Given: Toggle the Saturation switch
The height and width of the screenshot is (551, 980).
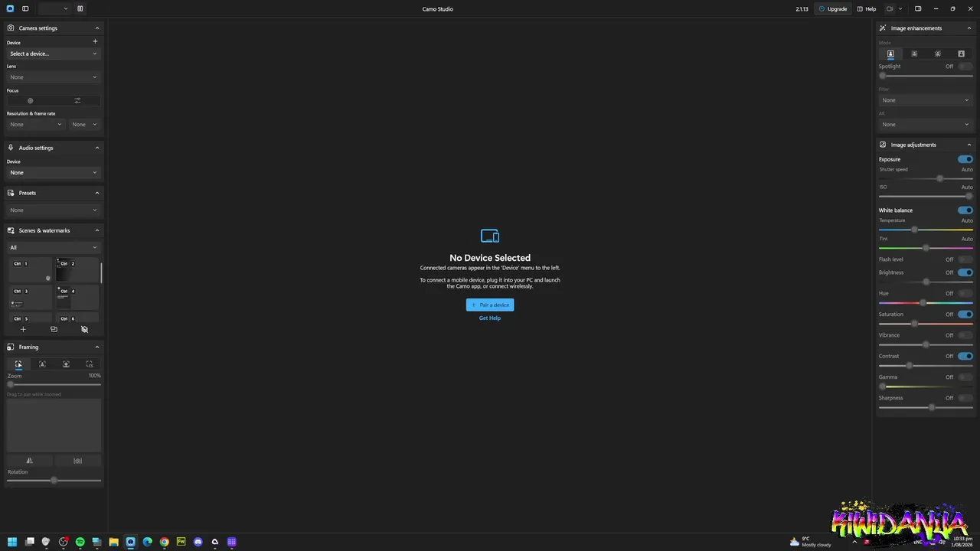Looking at the screenshot, I should pos(965,315).
